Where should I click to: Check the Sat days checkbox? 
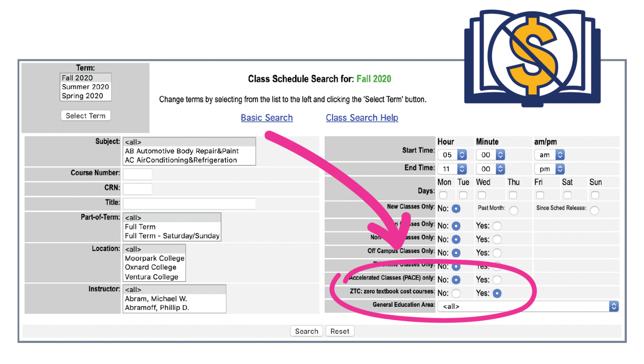point(567,195)
